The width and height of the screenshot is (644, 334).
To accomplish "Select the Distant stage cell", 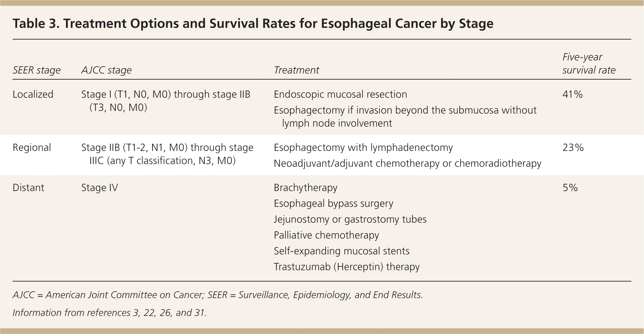I will (28, 188).
